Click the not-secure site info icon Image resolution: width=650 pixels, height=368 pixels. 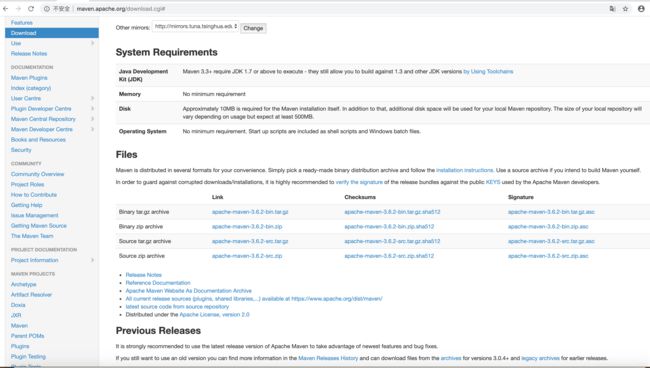click(x=46, y=9)
